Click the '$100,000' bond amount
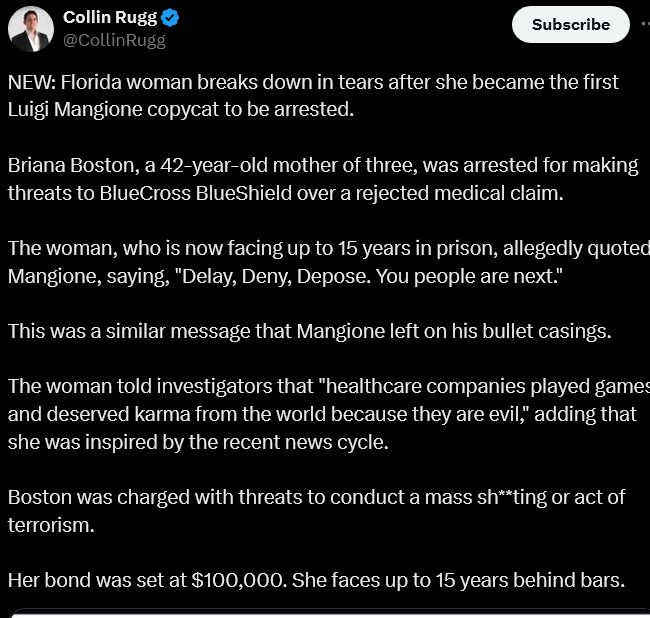Viewport: 650px width, 618px height. [239, 580]
